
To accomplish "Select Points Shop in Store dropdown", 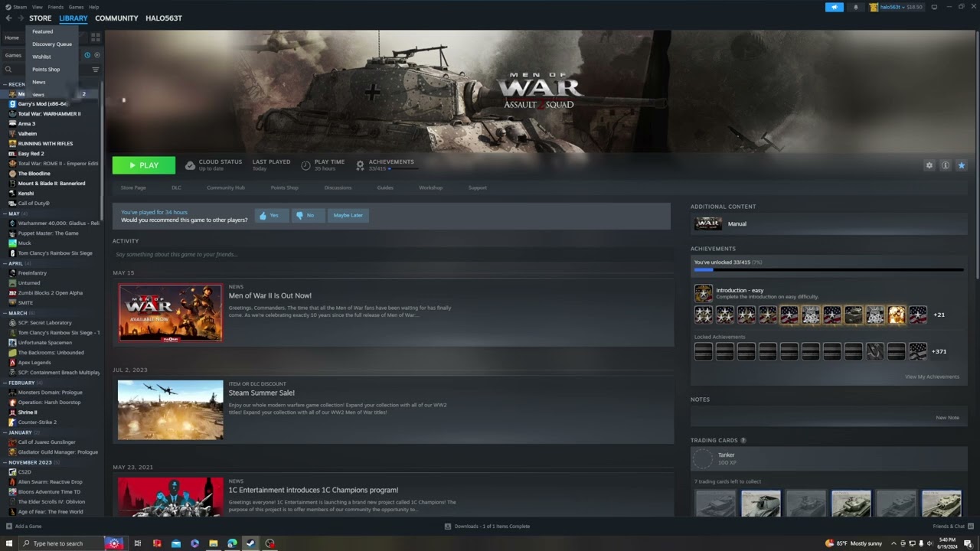I will pyautogui.click(x=46, y=69).
